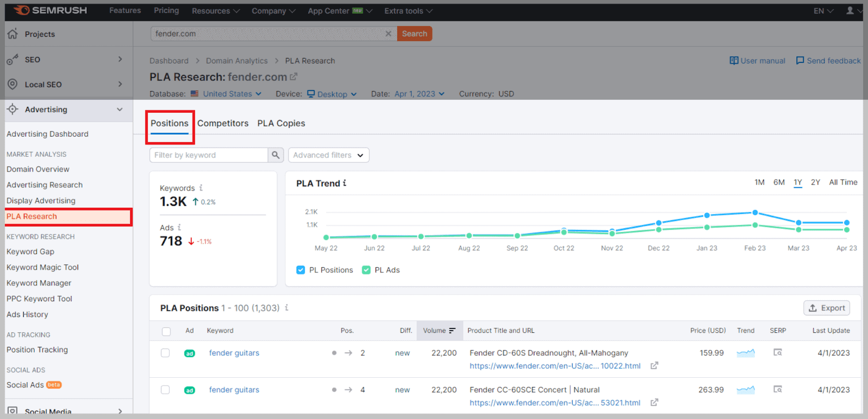Image resolution: width=868 pixels, height=419 pixels.
Task: Open the App Center dropdown
Action: pos(340,11)
